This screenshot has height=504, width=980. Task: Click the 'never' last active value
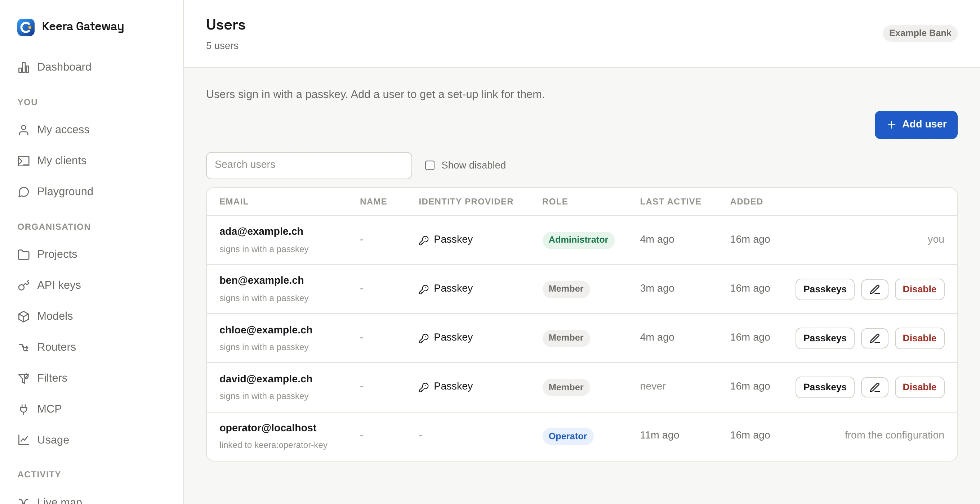tap(653, 387)
